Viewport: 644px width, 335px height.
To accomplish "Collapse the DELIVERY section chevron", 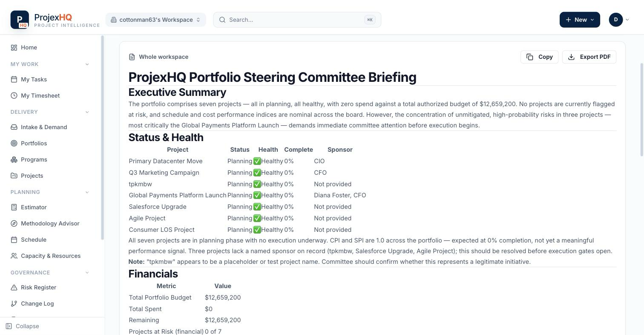I will coord(87,112).
